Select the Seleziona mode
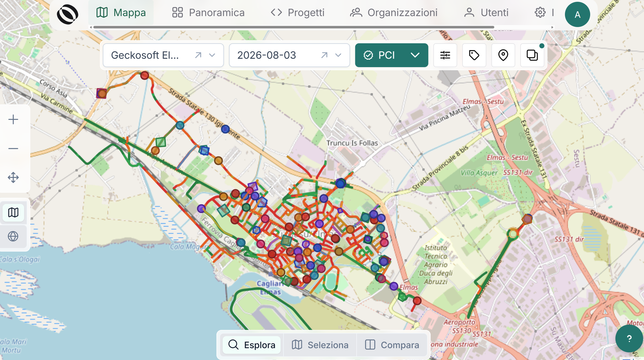 320,345
